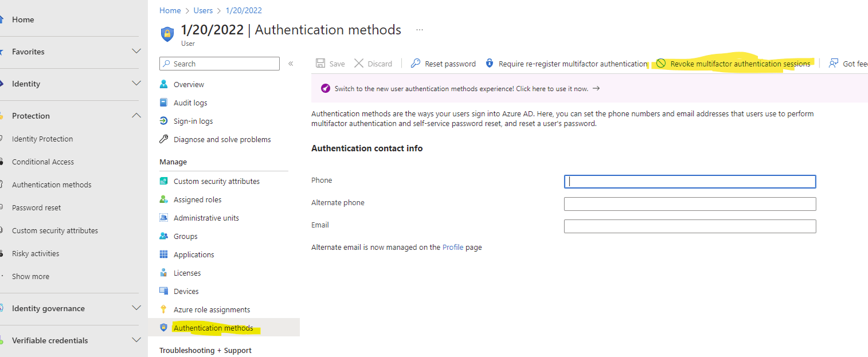Select Sign-in logs menu label

click(193, 121)
